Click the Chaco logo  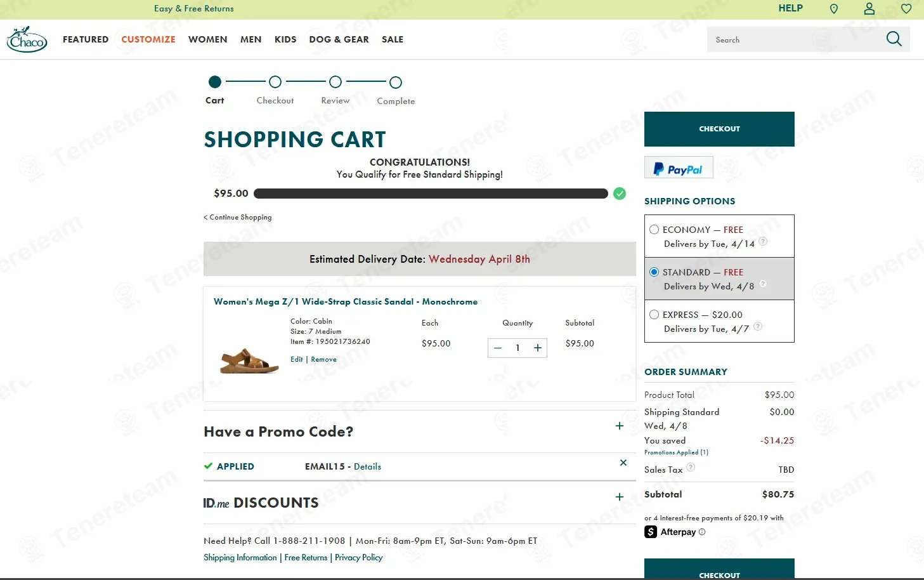click(x=27, y=39)
